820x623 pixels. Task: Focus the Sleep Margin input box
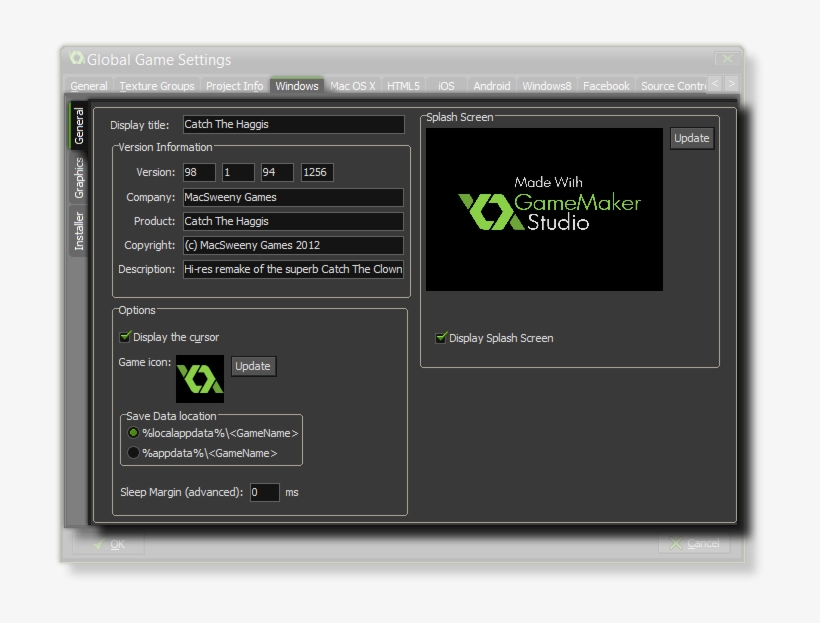click(x=264, y=492)
